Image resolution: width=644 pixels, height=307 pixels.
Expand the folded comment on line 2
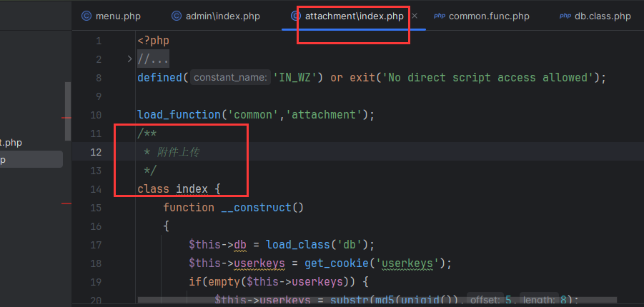tap(129, 59)
